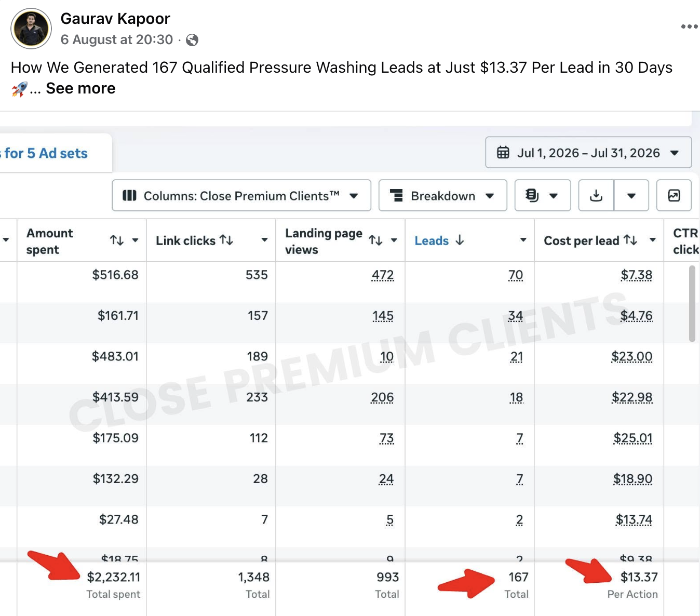This screenshot has width=700, height=616.
Task: Open Amount spent column options caret
Action: click(135, 240)
